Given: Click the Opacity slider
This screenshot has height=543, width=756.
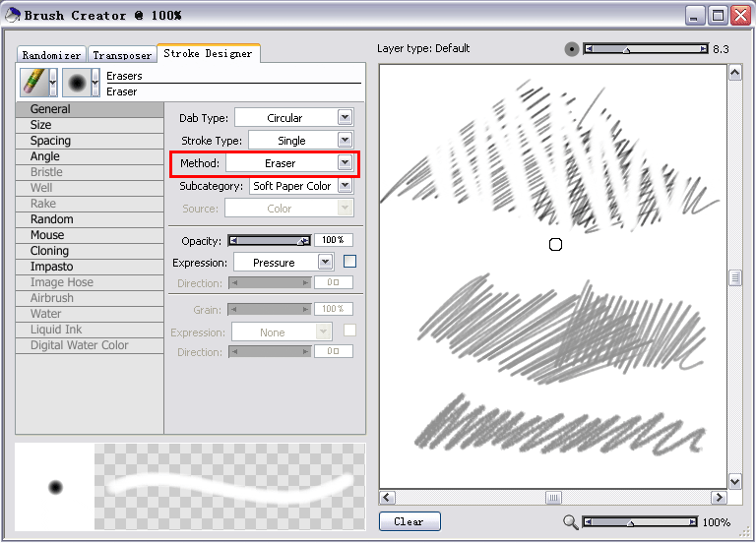Looking at the screenshot, I should coord(269,240).
